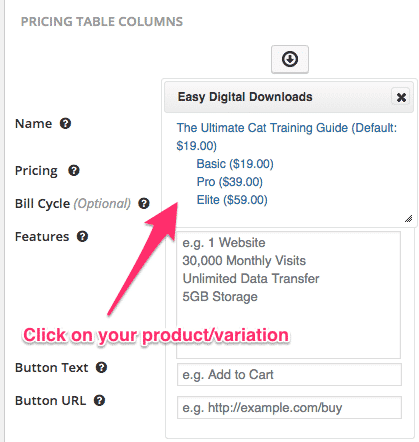Click into the Button URL field
The height and width of the screenshot is (442, 419).
click(x=289, y=407)
